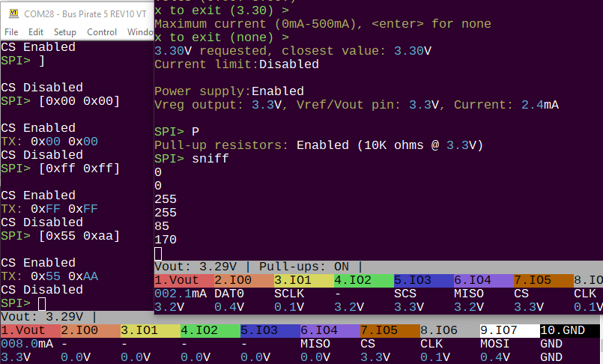Click brown 7.IO5 cell in left terminal
This screenshot has width=603, height=364.
391,330
